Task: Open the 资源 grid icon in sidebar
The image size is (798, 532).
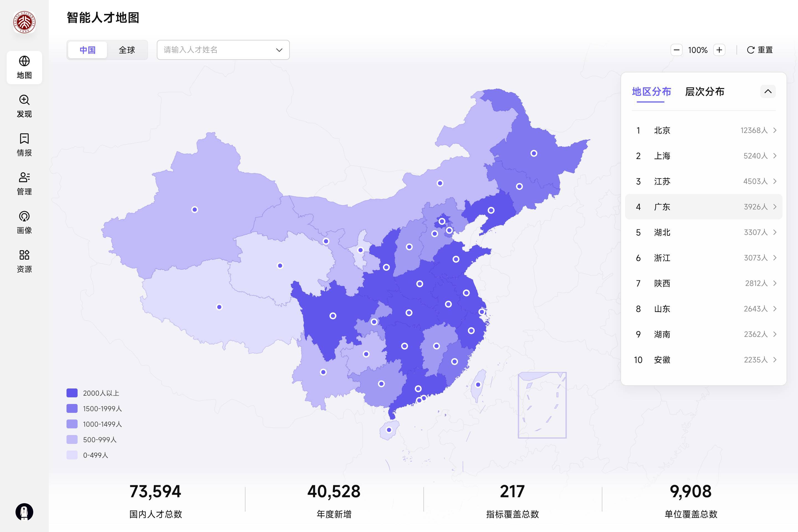Action: pos(24,255)
